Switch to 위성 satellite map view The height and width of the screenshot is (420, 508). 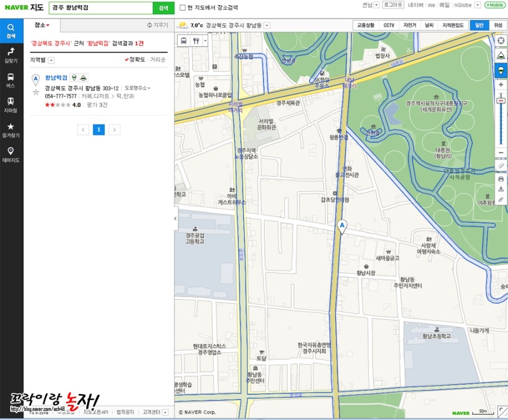click(x=498, y=25)
